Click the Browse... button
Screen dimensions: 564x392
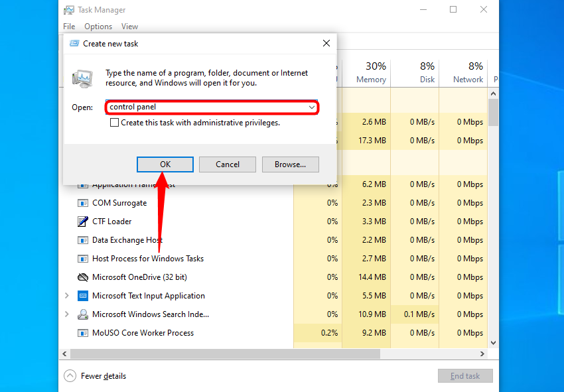(x=290, y=164)
